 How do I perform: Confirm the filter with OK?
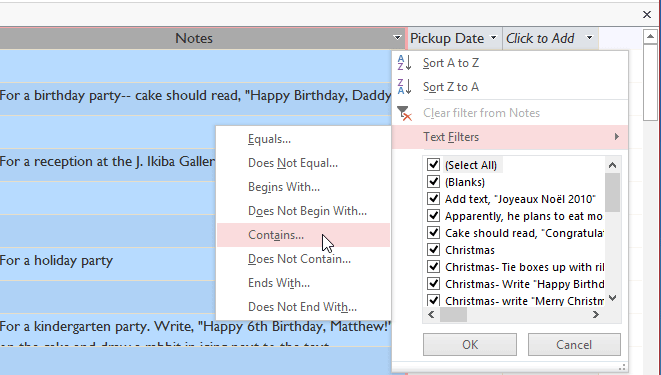(470, 345)
